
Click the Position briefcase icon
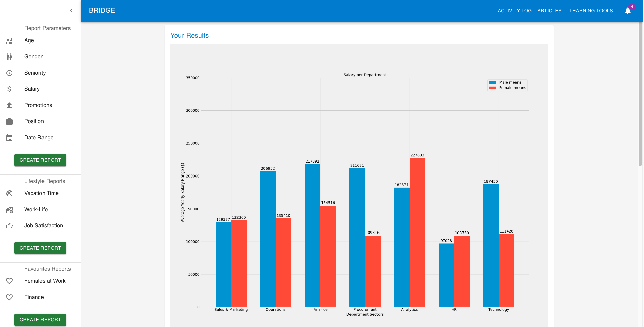click(x=9, y=121)
